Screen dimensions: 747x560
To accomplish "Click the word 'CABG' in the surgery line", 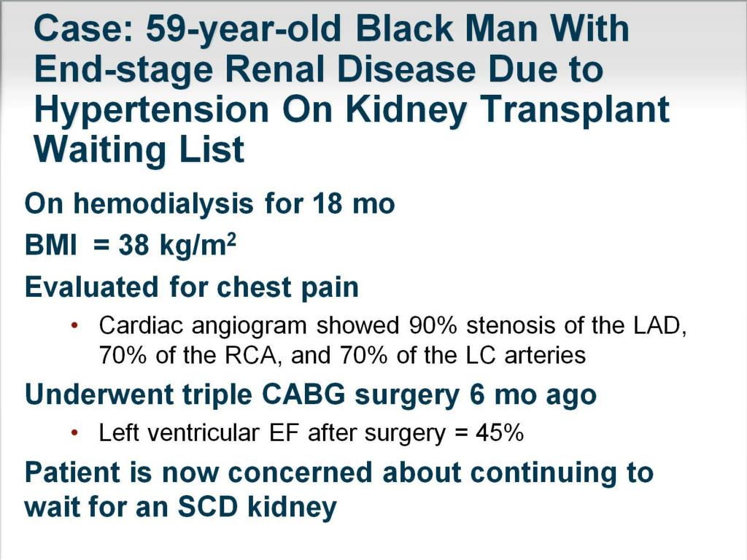I will (304, 394).
